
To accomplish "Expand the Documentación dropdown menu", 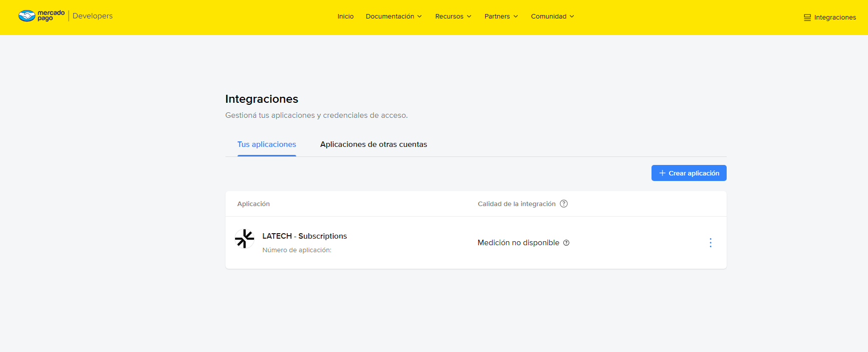I will (394, 17).
